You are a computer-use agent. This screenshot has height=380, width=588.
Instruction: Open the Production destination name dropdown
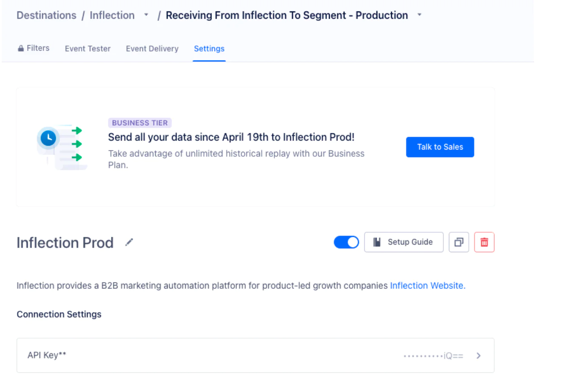click(x=419, y=14)
